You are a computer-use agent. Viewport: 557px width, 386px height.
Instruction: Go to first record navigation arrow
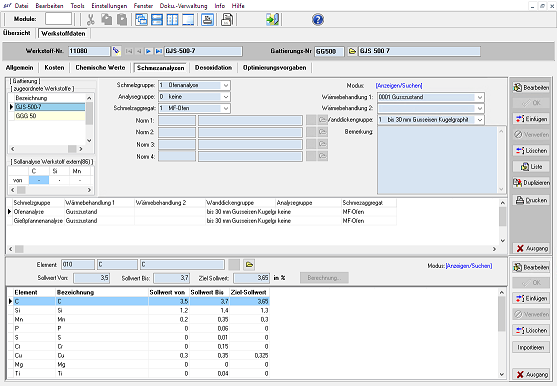tap(129, 51)
